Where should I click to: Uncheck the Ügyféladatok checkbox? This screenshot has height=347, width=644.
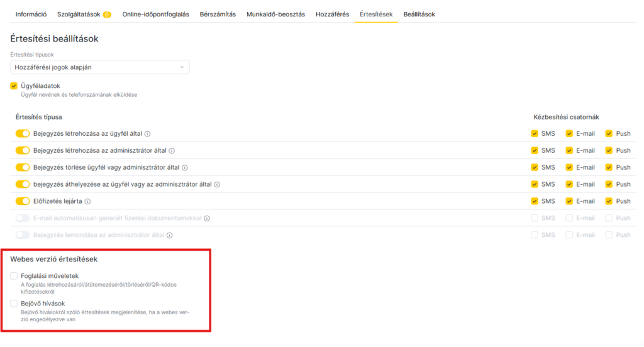[14, 86]
